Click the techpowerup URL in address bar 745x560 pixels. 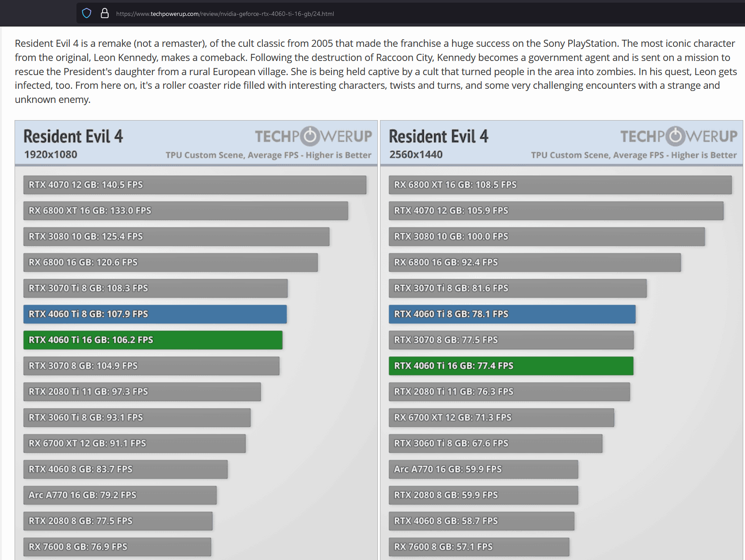pos(225,14)
